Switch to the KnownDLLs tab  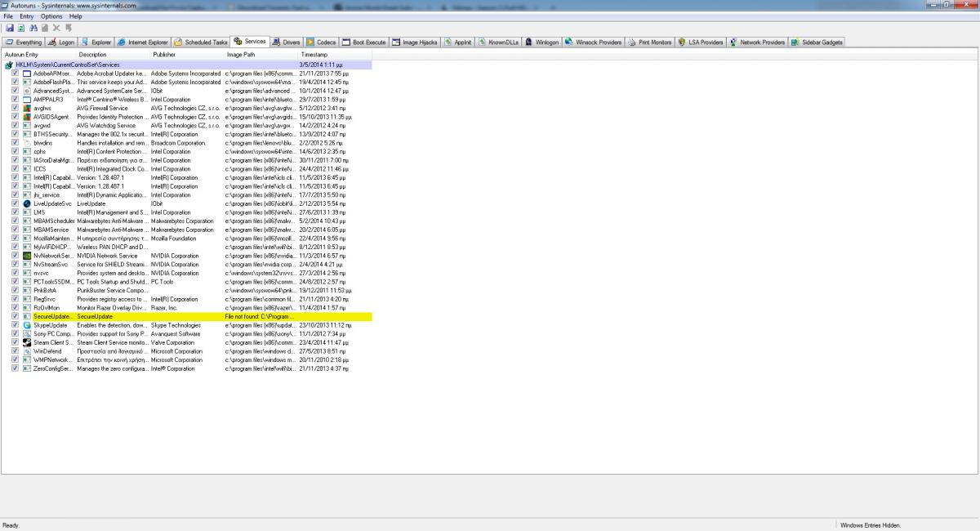[499, 42]
